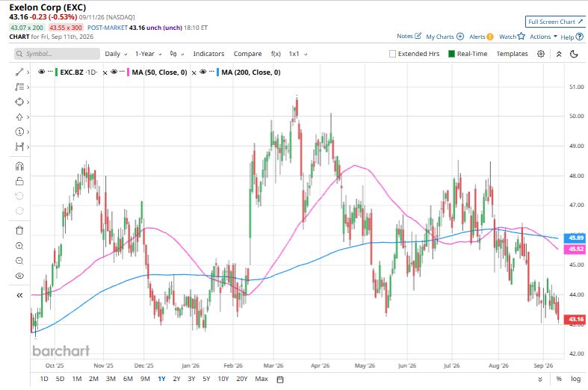Viewport: 588px width, 390px height.
Task: Toggle the Real-Time checkbox
Action: tap(451, 54)
